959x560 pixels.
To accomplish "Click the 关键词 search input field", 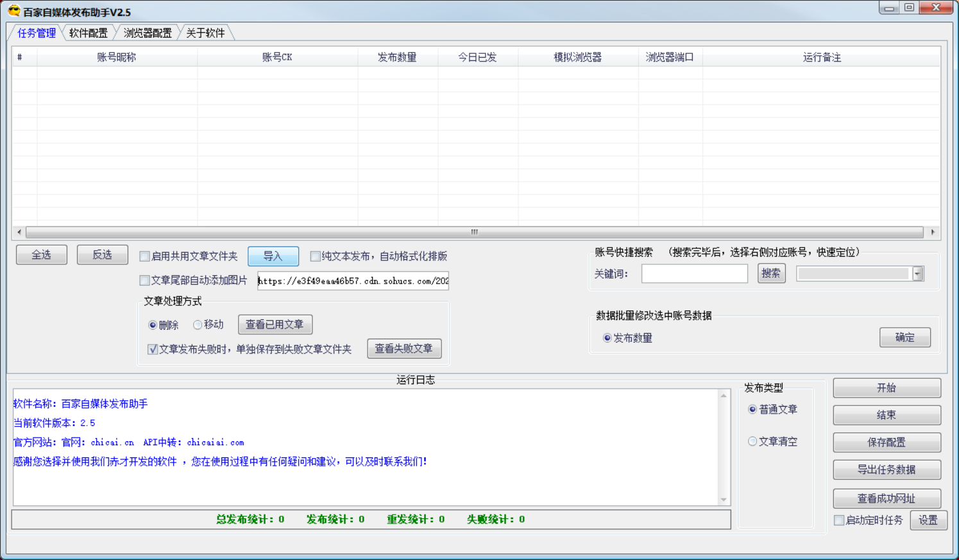I will click(695, 274).
